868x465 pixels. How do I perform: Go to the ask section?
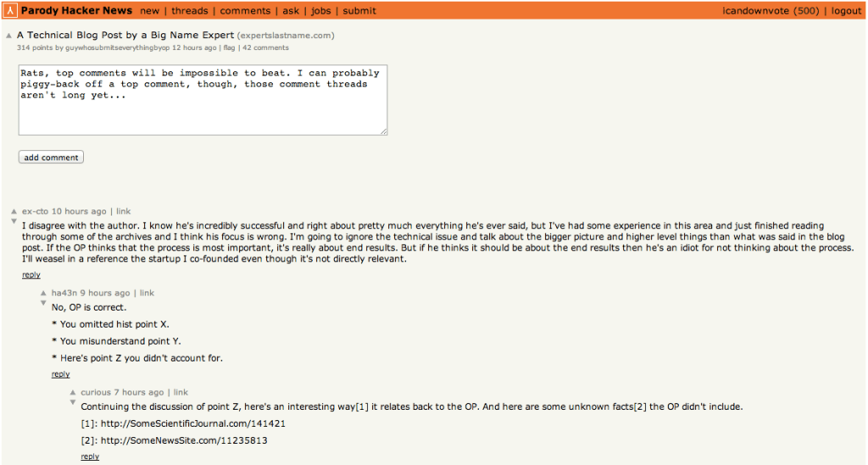pyautogui.click(x=290, y=11)
